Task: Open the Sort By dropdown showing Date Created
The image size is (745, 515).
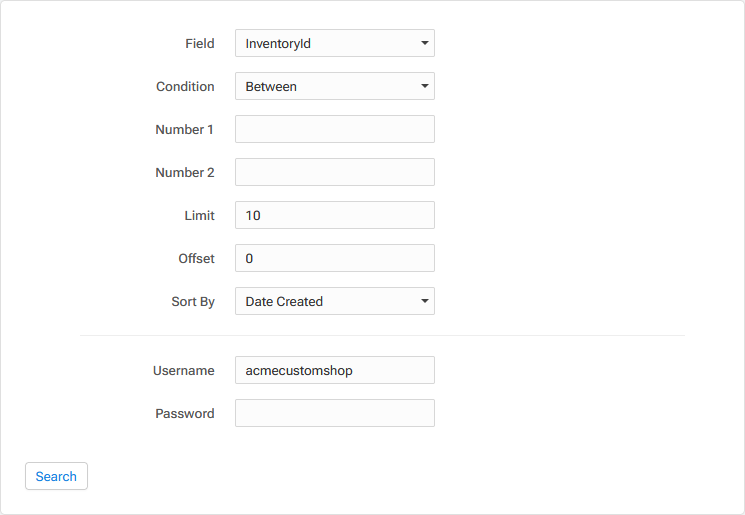Action: coord(334,301)
